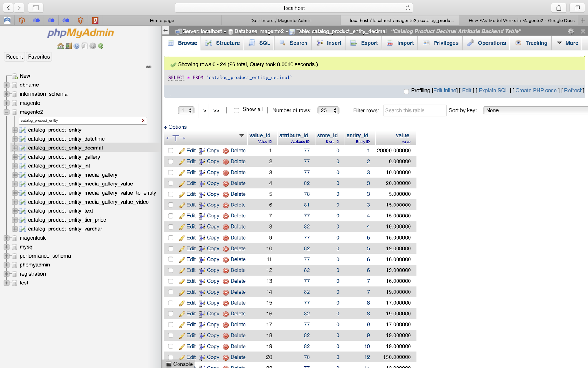The height and width of the screenshot is (368, 588).
Task: Click the Filter rows search field
Action: click(414, 110)
